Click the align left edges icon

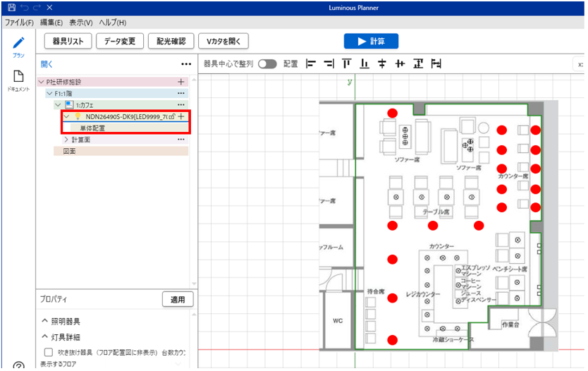tap(311, 63)
